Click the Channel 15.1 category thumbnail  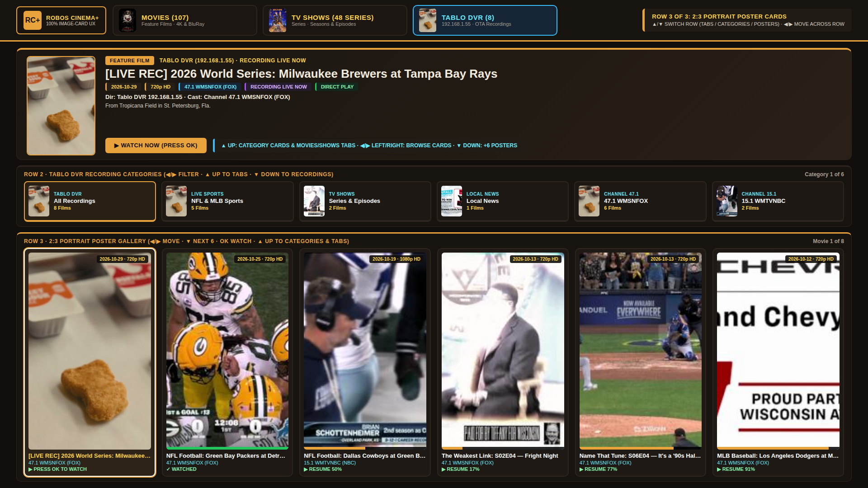[727, 201]
